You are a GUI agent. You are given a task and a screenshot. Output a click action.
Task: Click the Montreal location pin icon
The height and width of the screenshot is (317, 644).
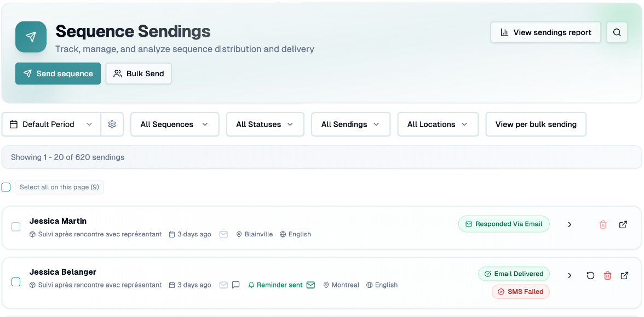(326, 285)
